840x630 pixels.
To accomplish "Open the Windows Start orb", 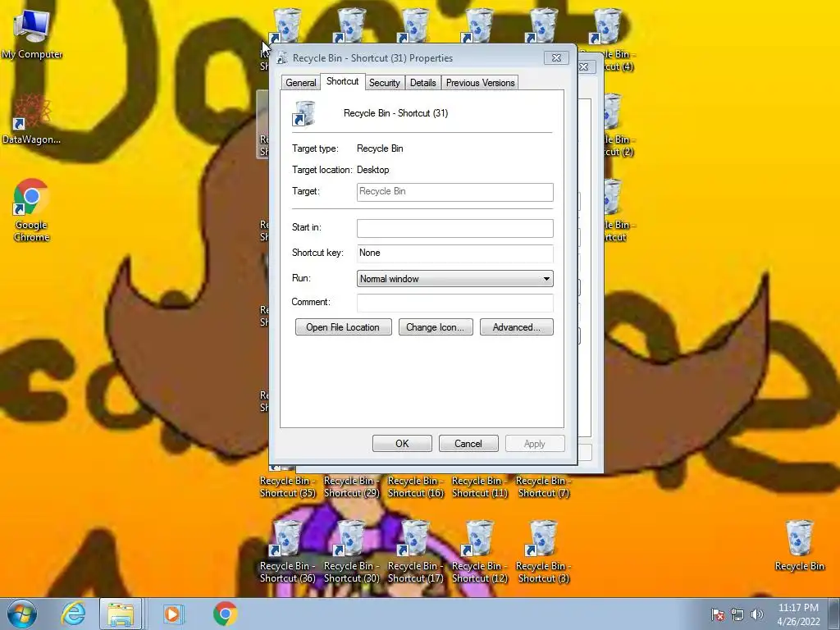I will pyautogui.click(x=22, y=614).
